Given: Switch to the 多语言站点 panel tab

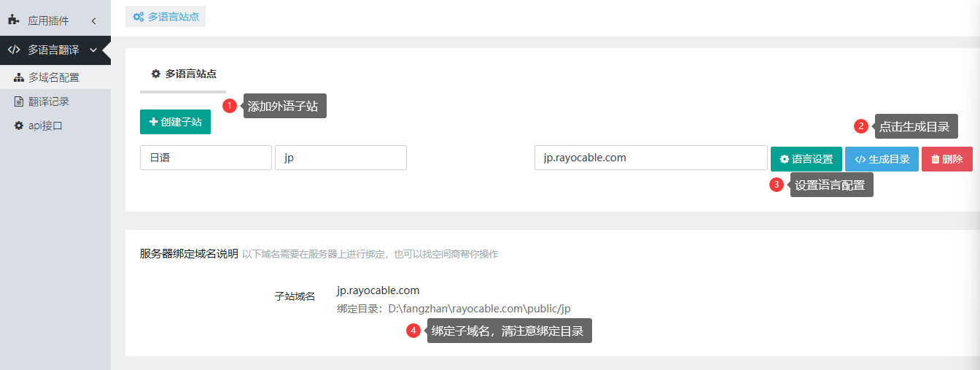Looking at the screenshot, I should pyautogui.click(x=183, y=74).
